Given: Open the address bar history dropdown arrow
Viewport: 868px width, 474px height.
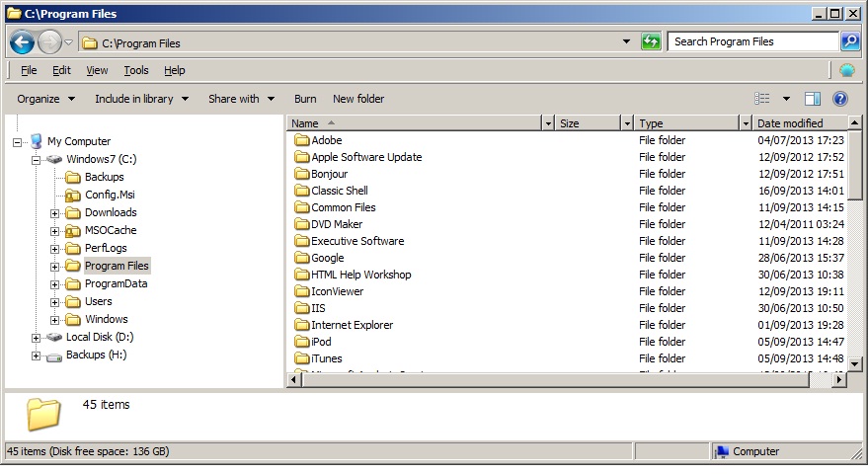Looking at the screenshot, I should click(626, 41).
